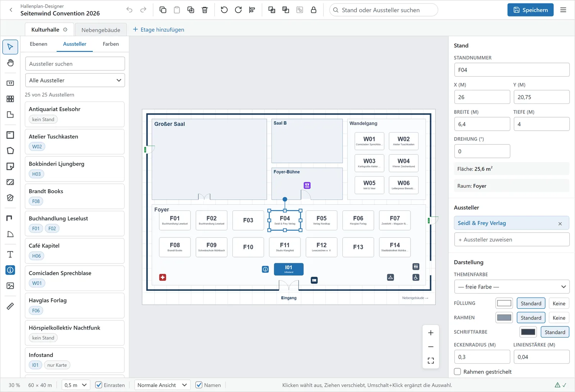Rotate selection counterclockwise
The image size is (575, 392).
pos(224,10)
